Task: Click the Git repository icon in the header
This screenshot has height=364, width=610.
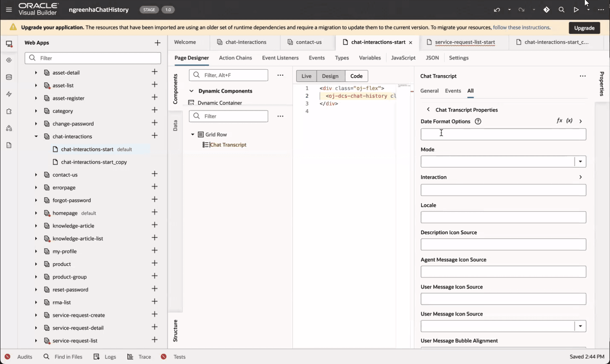Action: click(547, 9)
